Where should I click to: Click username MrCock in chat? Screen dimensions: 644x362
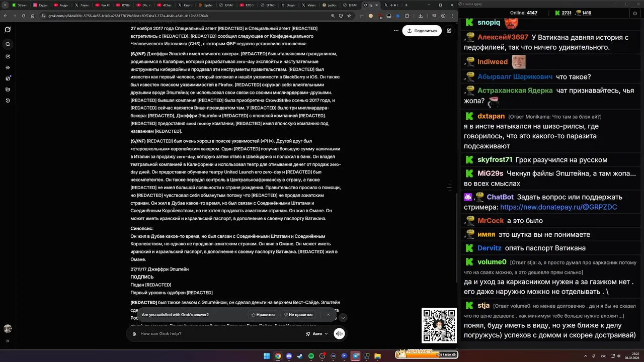pyautogui.click(x=491, y=221)
